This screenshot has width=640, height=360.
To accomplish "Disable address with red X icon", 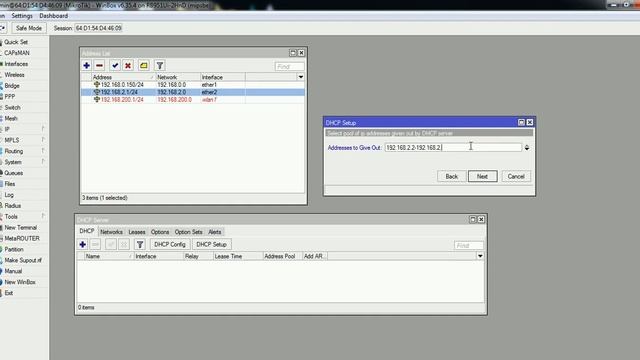I will [128, 65].
